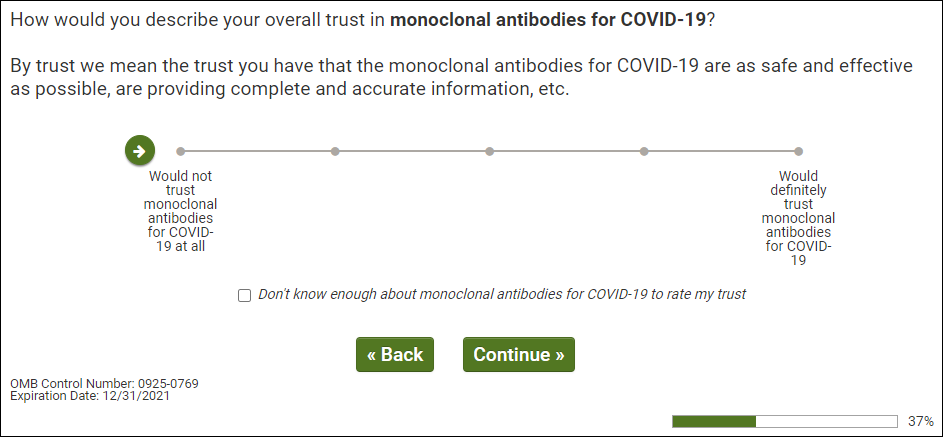Select the fourth point on the trust scale
The height and width of the screenshot is (437, 943).
point(644,152)
